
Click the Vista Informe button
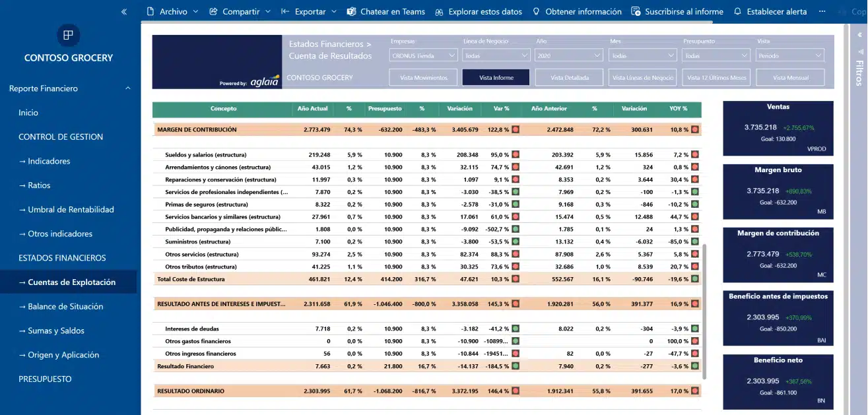[496, 78]
